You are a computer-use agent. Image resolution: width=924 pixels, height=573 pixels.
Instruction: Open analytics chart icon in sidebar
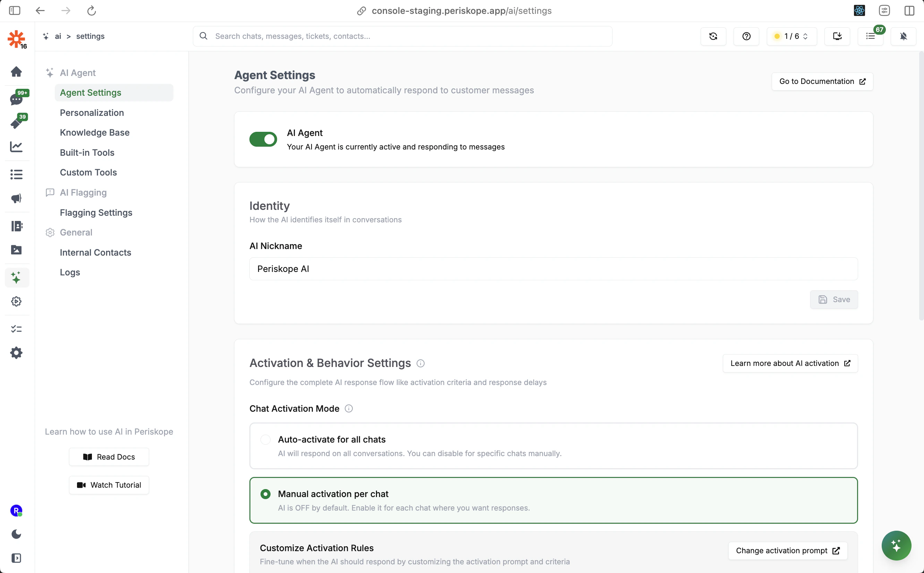pyautogui.click(x=16, y=147)
